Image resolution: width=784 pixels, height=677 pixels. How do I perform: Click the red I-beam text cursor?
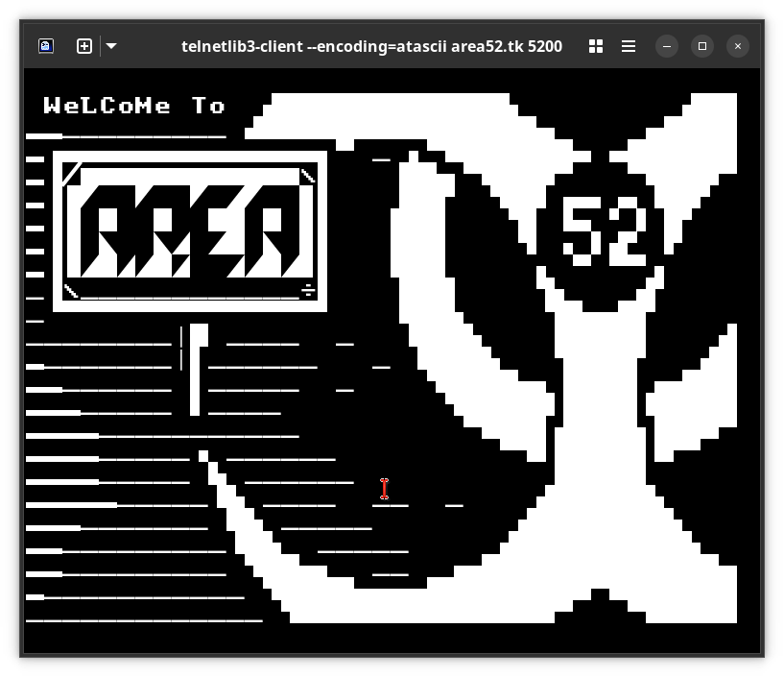(x=384, y=489)
